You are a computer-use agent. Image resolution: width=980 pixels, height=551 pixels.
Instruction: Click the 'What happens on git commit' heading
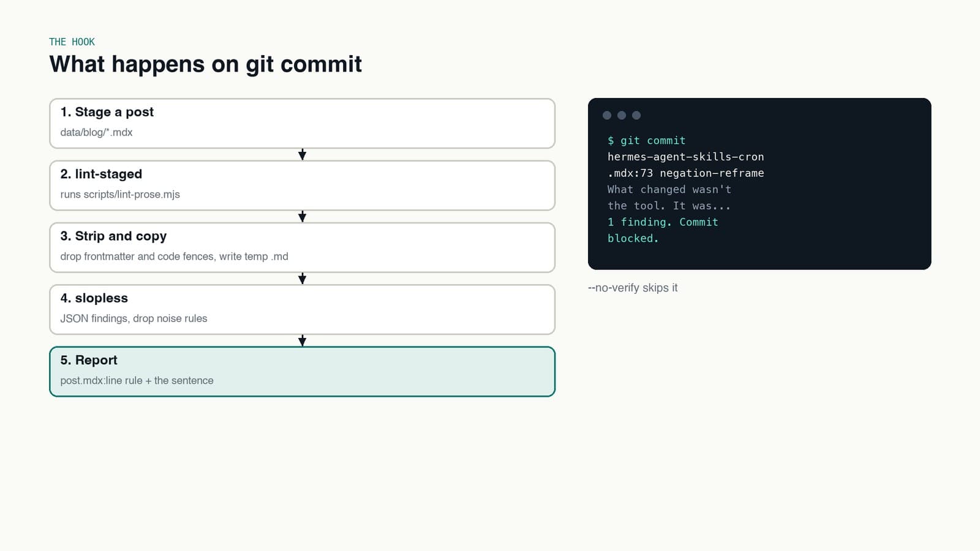[x=205, y=64]
